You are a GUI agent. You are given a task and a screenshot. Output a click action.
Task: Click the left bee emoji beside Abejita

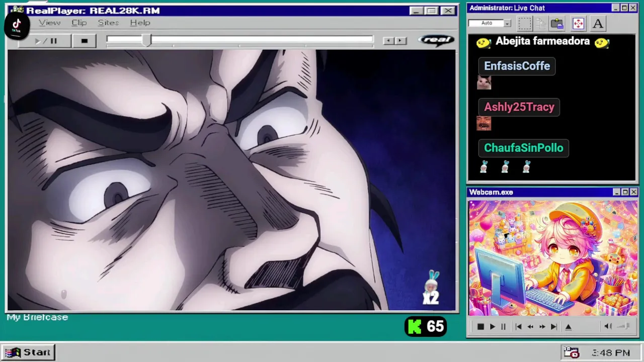[x=483, y=43]
